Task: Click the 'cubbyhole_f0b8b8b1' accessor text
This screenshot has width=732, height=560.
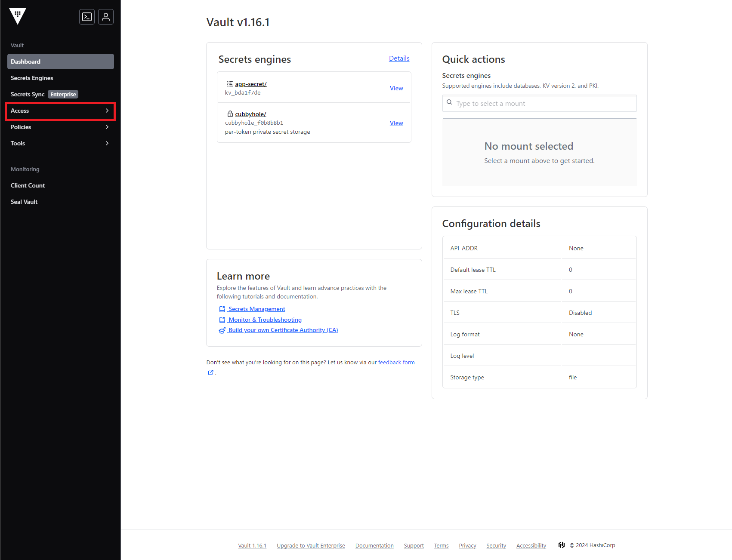Action: (254, 123)
